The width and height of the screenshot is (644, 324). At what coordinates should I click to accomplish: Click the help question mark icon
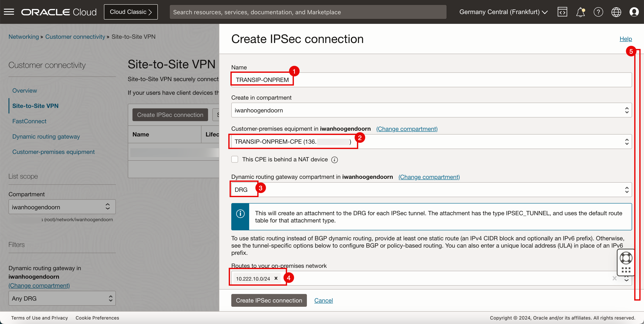(x=598, y=12)
